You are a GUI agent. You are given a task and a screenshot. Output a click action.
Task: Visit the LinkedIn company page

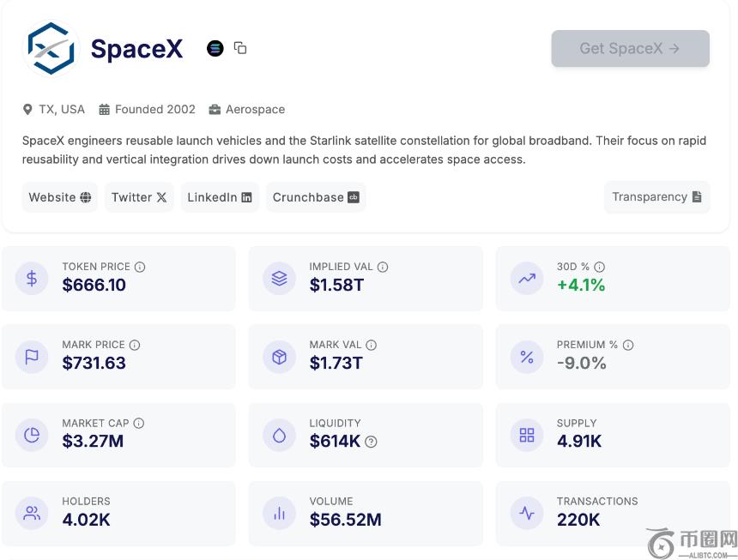[220, 197]
